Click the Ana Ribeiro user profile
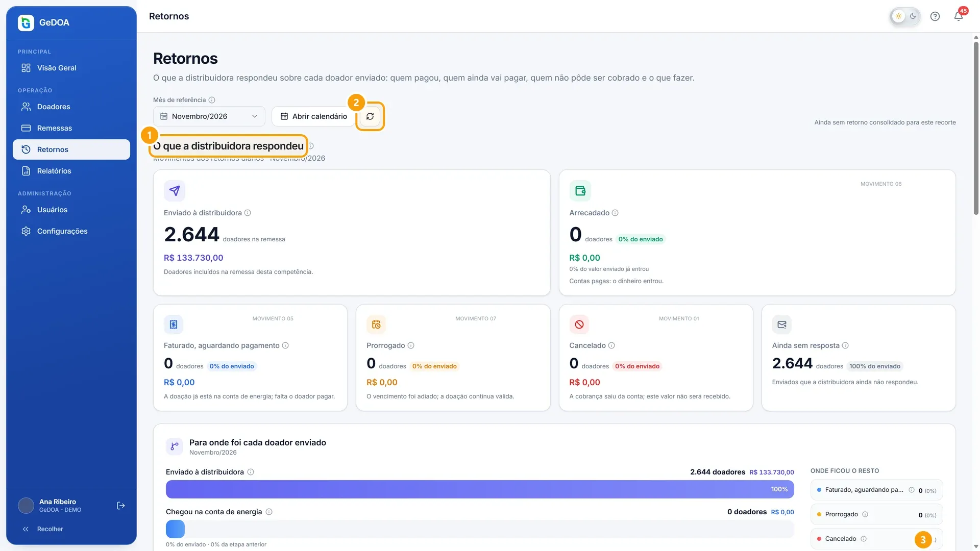The width and height of the screenshot is (980, 551). point(60,506)
